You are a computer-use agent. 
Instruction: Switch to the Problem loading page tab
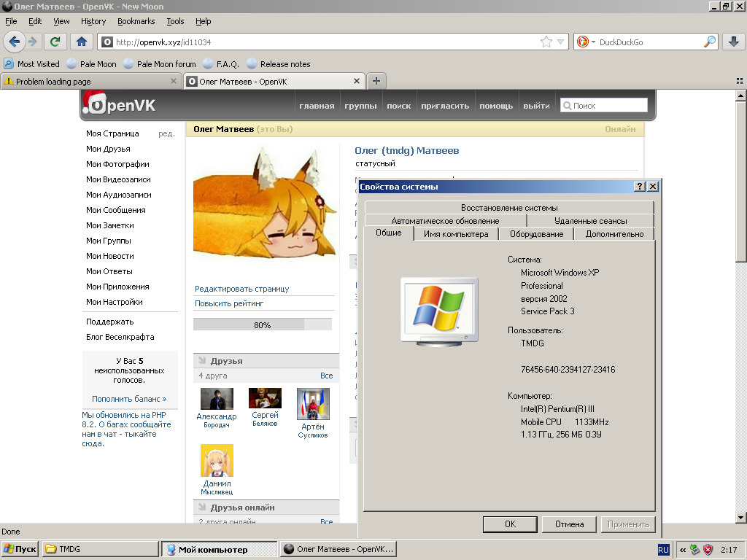[90, 82]
